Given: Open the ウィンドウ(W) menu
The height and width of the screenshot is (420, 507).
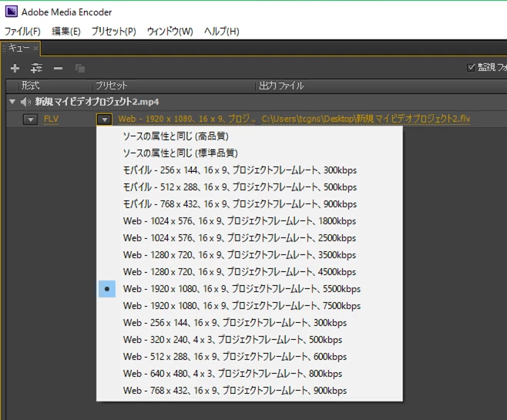Looking at the screenshot, I should [170, 32].
